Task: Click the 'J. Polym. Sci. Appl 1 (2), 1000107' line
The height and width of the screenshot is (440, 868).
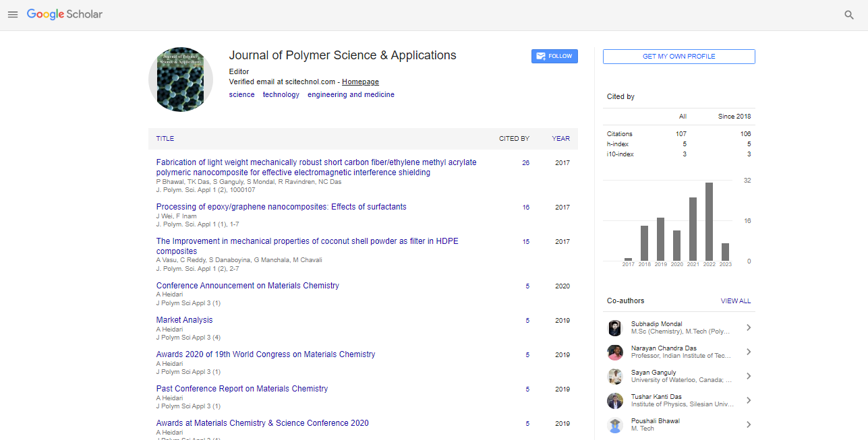Action: pyautogui.click(x=206, y=190)
